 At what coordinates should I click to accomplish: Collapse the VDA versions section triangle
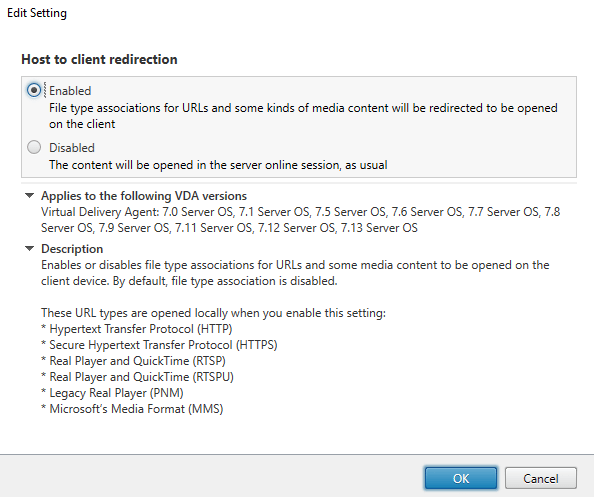(30, 195)
